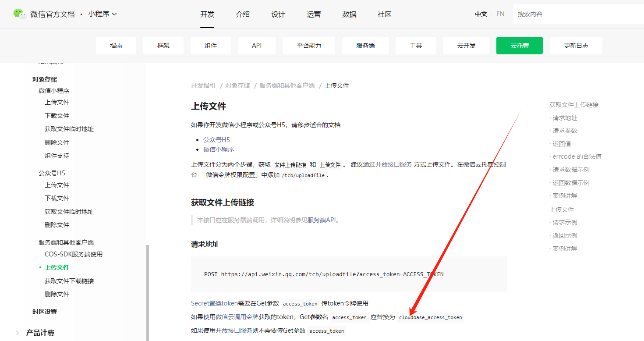Jump to errcode 的合法值 in the outline
Screen dimensions: 644x341
pyautogui.click(x=577, y=156)
